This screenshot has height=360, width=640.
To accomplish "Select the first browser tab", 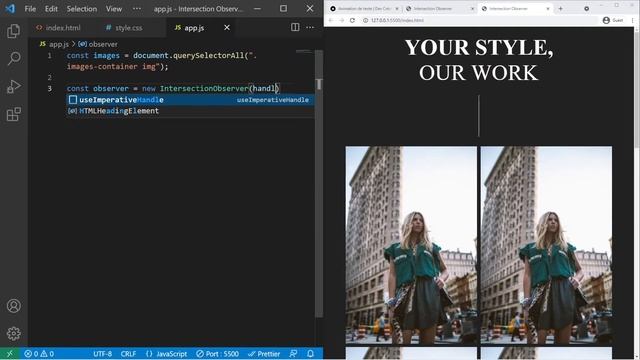I will [364, 9].
